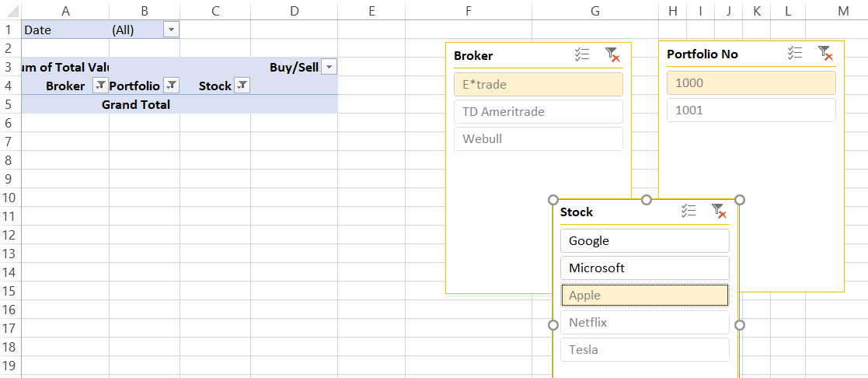Toggle multi-select in the Stock slicer
The width and height of the screenshot is (868, 378).
pyautogui.click(x=688, y=211)
